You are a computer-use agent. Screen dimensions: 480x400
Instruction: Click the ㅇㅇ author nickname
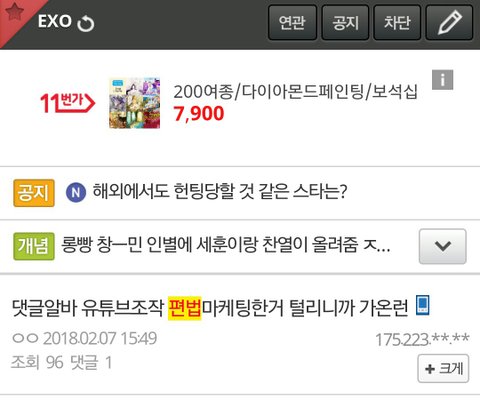click(25, 338)
